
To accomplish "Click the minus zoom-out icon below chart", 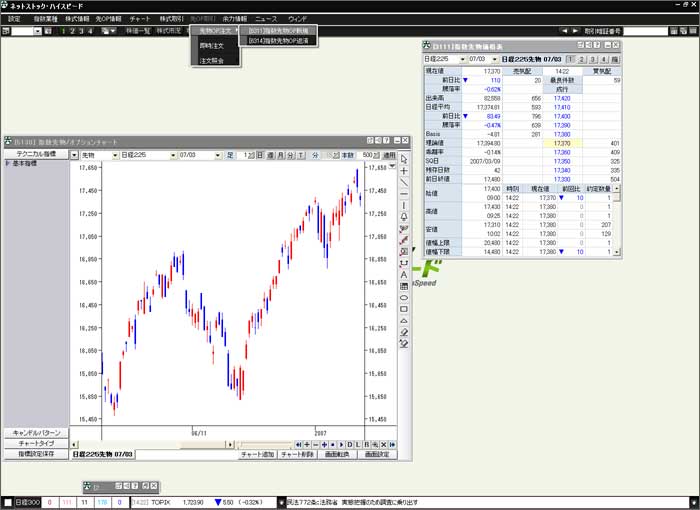I will pyautogui.click(x=316, y=445).
